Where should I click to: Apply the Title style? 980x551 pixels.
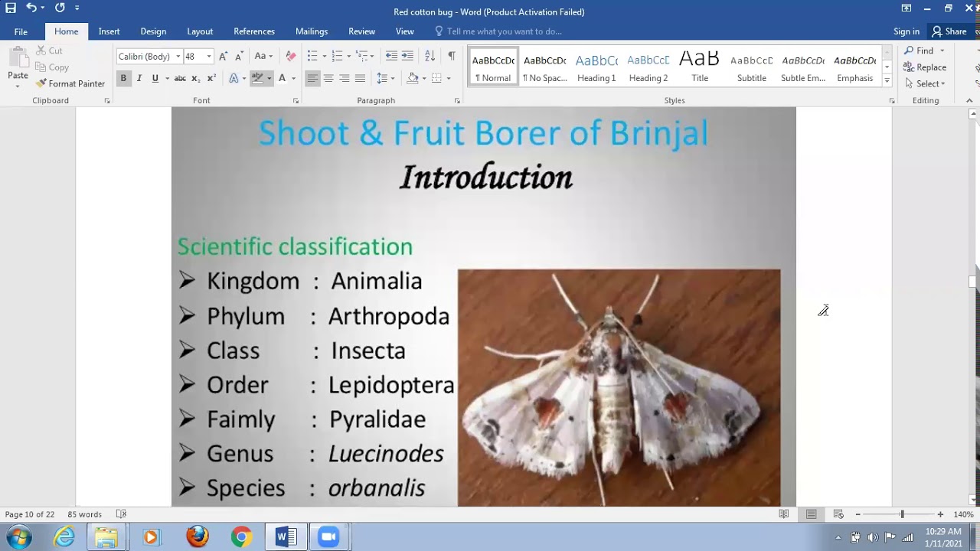(x=700, y=67)
